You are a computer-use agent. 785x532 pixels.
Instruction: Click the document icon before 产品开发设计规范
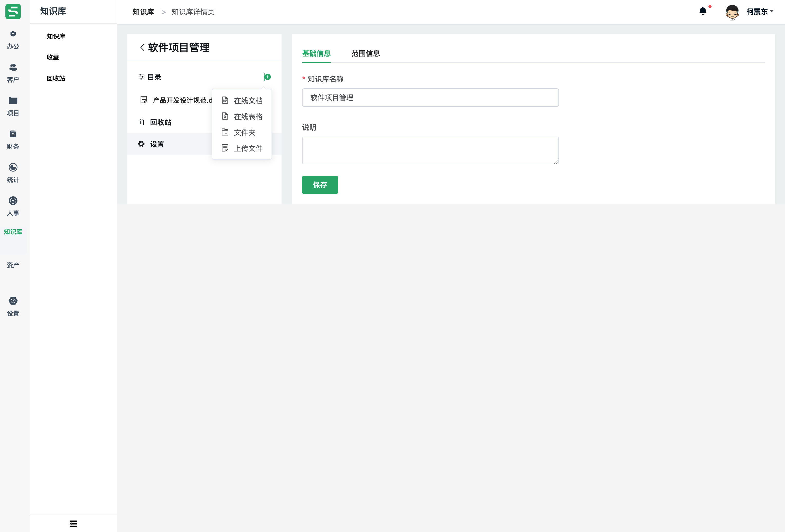pyautogui.click(x=144, y=100)
